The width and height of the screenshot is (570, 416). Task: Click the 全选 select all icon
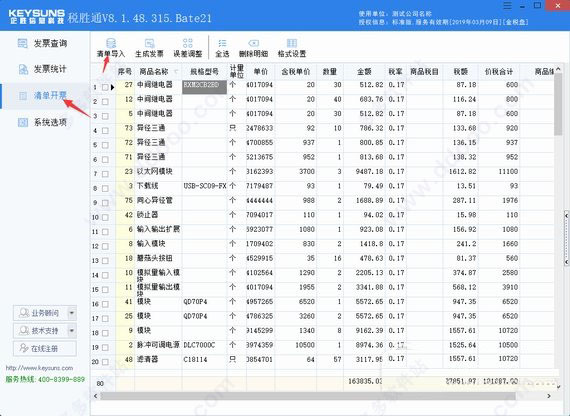click(222, 43)
